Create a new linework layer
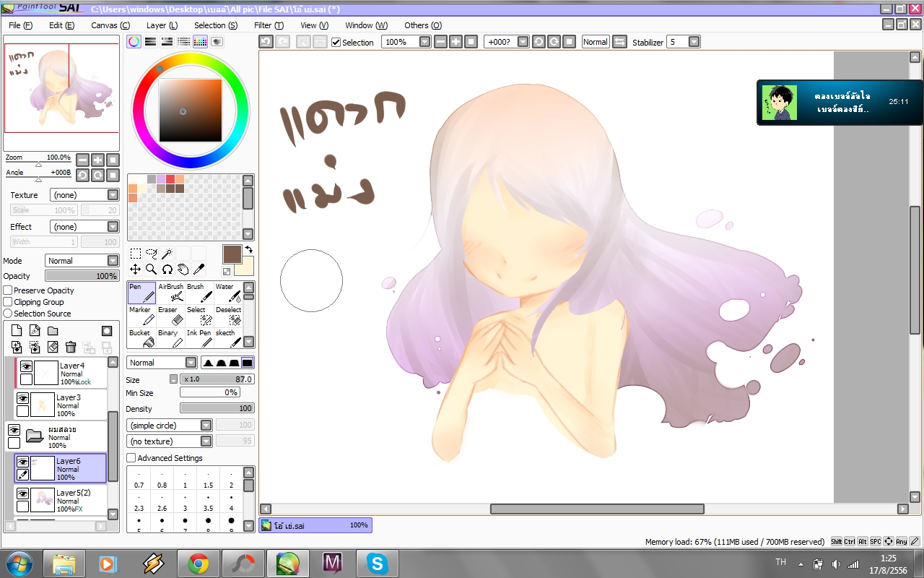Image resolution: width=924 pixels, height=578 pixels. coord(35,331)
